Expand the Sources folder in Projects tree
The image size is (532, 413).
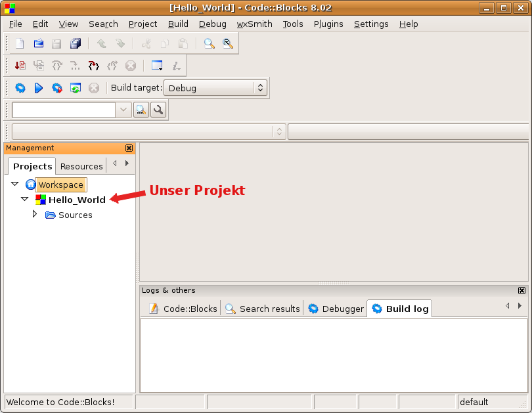35,215
